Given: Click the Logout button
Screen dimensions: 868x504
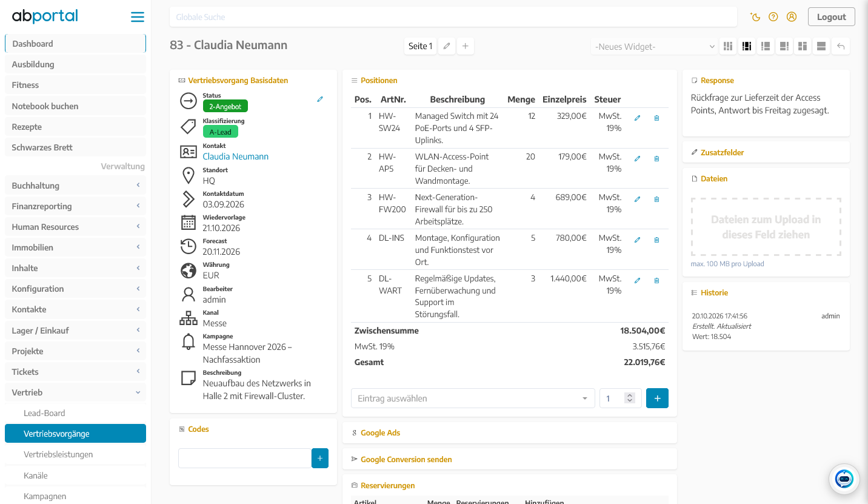Looking at the screenshot, I should point(831,17).
